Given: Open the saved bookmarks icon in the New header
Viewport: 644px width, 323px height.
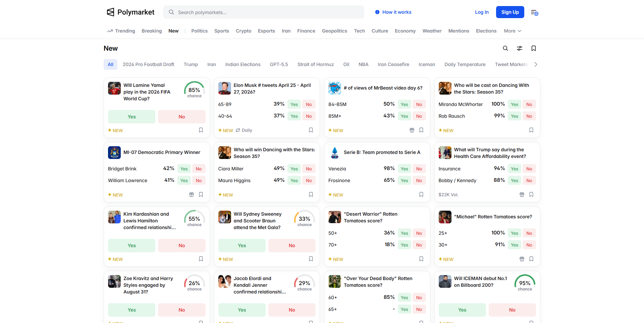Looking at the screenshot, I should (533, 48).
